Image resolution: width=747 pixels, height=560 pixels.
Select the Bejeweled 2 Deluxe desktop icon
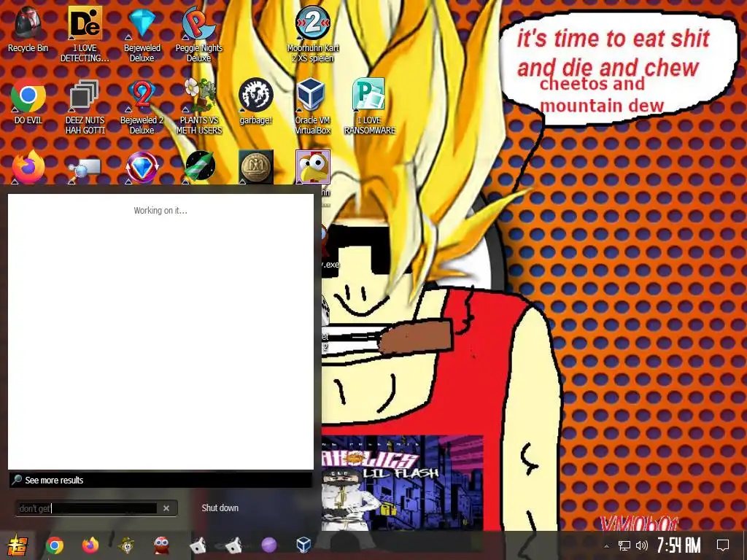[x=142, y=106]
